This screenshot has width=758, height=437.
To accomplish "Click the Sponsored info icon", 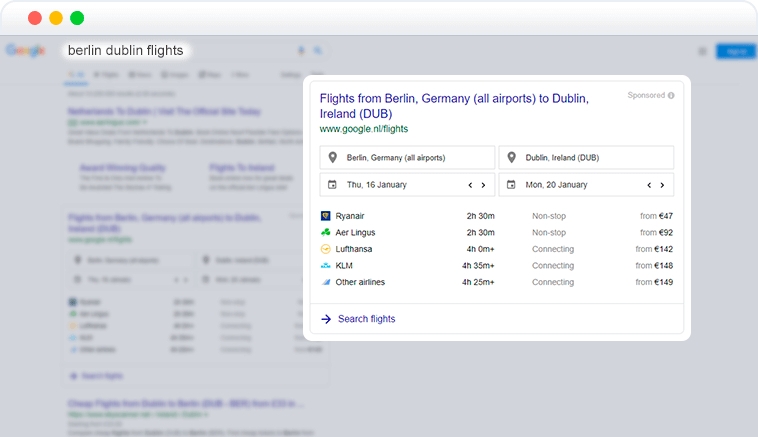I will 671,96.
